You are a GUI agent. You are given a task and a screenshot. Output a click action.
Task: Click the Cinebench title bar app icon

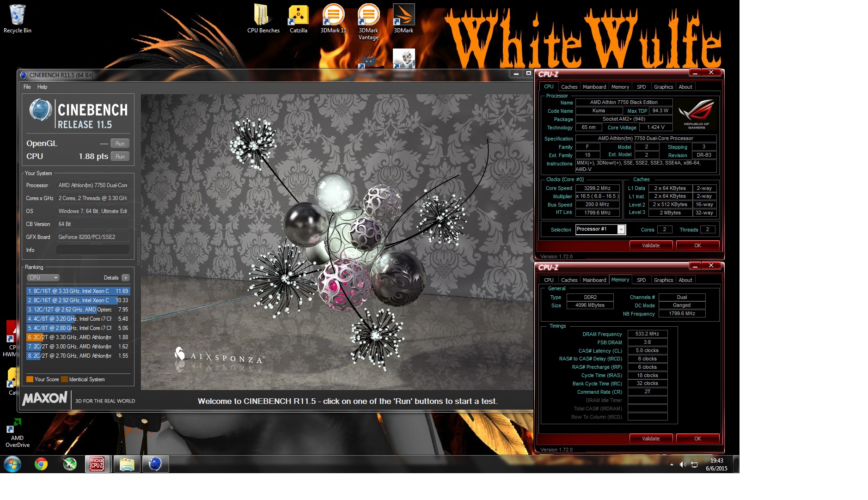click(x=24, y=75)
